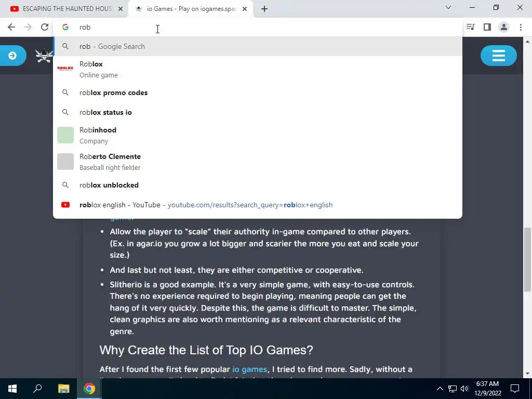This screenshot has height=399, width=532.
Task: Click the browser Back arrow
Action: pos(11,27)
